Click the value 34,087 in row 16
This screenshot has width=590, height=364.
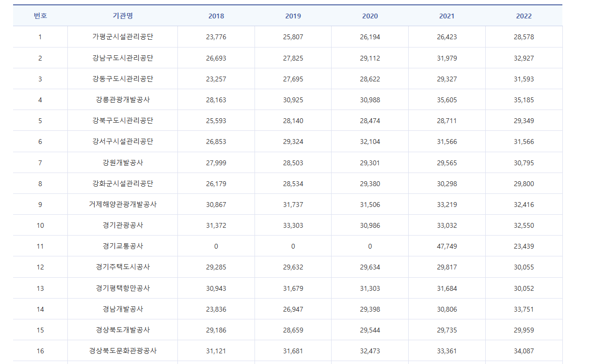tap(524, 351)
